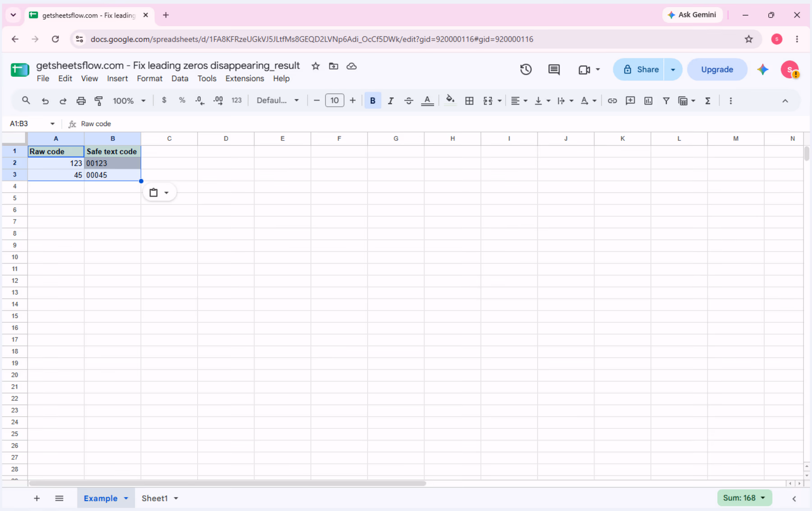The height and width of the screenshot is (511, 812).
Task: Click the create filter funnel icon
Action: click(666, 101)
